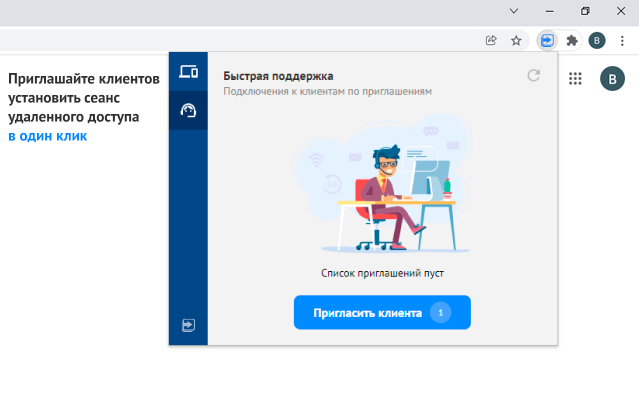Select the quick support headset icon
This screenshot has width=640, height=400.
(x=188, y=110)
